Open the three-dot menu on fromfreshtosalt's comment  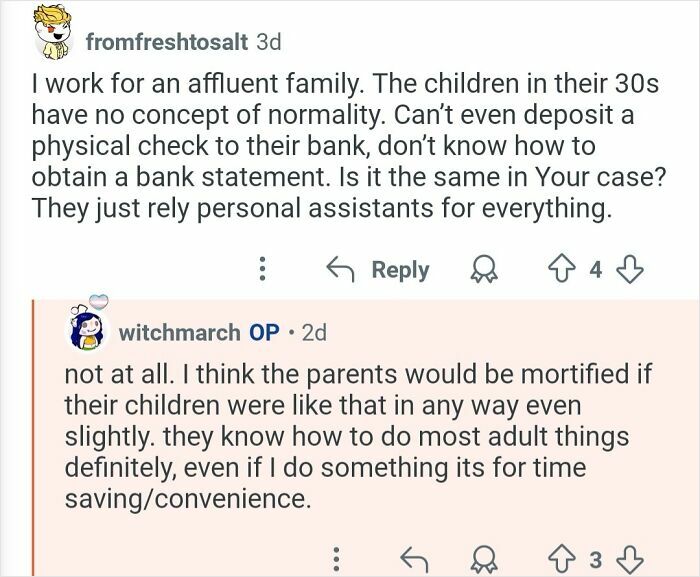pyautogui.click(x=262, y=269)
